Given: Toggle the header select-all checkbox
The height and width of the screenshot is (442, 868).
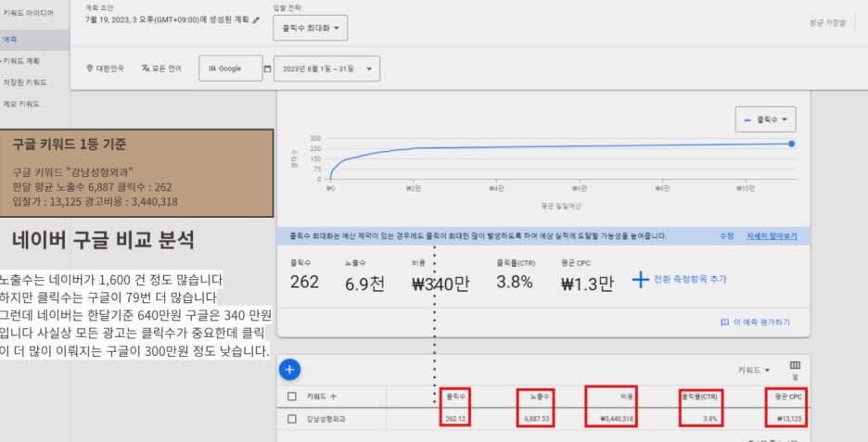Looking at the screenshot, I should tap(292, 397).
